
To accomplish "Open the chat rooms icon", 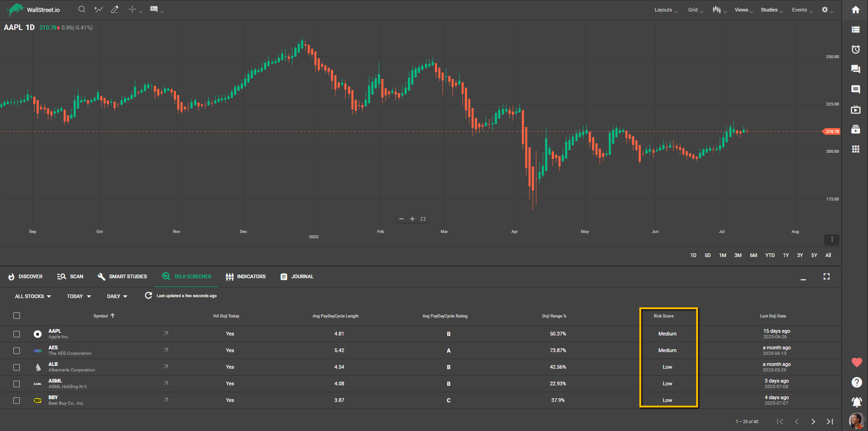I will [856, 69].
